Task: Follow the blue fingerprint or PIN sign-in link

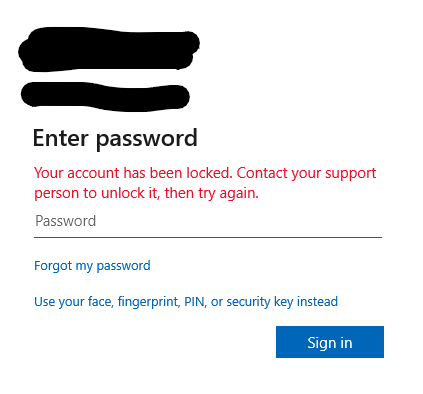Action: pos(186,302)
